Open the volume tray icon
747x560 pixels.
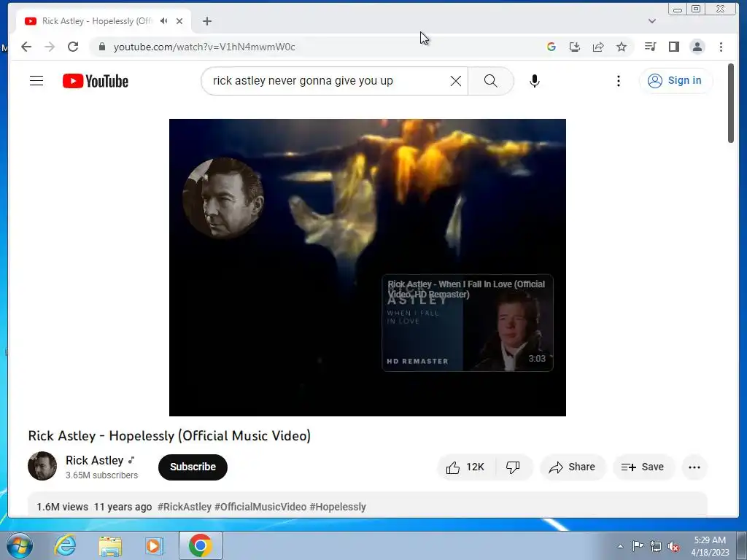(673, 547)
